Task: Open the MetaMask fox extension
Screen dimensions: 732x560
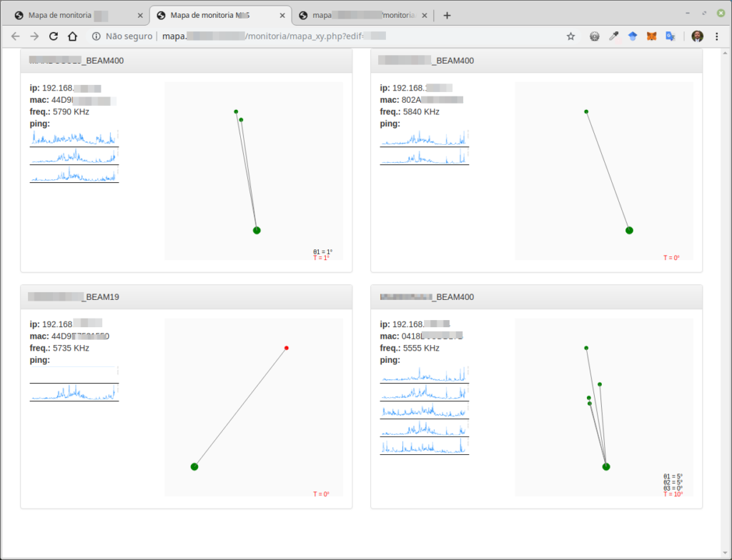Action: tap(651, 36)
